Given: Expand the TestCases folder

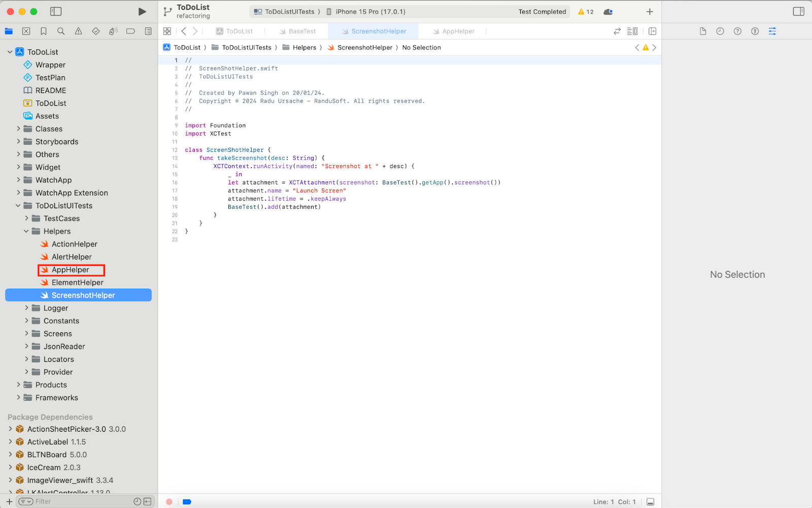Looking at the screenshot, I should (x=26, y=218).
